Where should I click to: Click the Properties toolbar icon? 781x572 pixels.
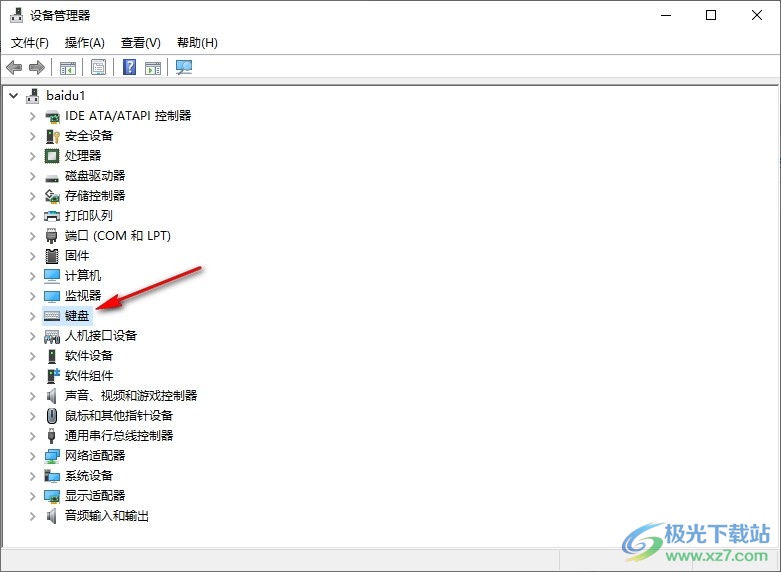click(x=98, y=67)
